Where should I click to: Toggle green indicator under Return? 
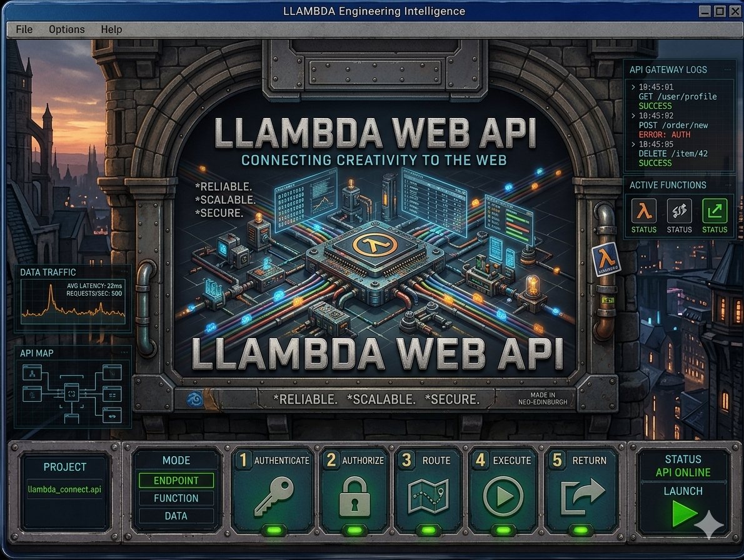(x=580, y=529)
